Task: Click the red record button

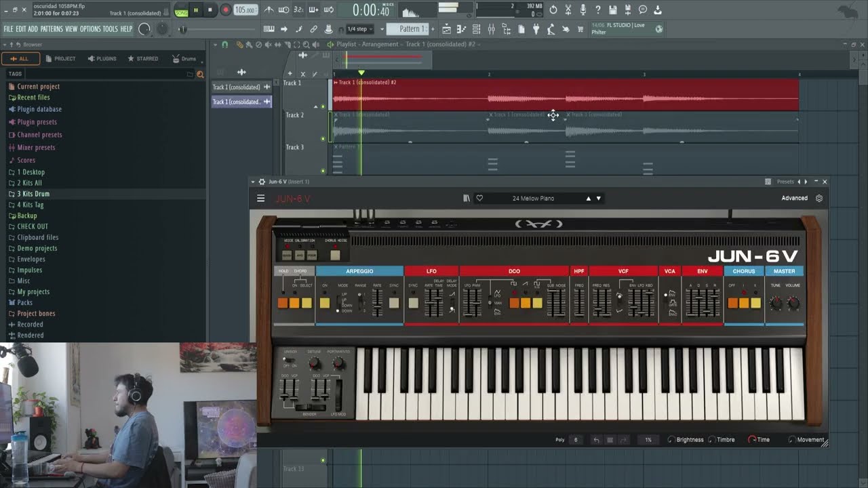Action: click(226, 10)
